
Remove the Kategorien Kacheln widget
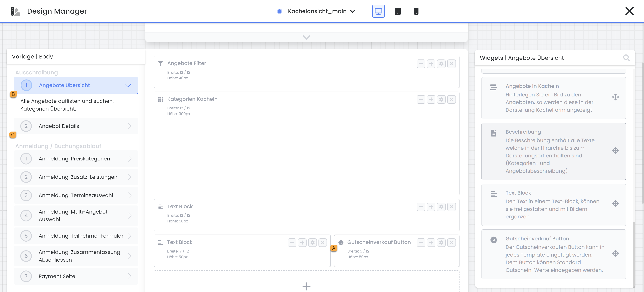tap(451, 100)
